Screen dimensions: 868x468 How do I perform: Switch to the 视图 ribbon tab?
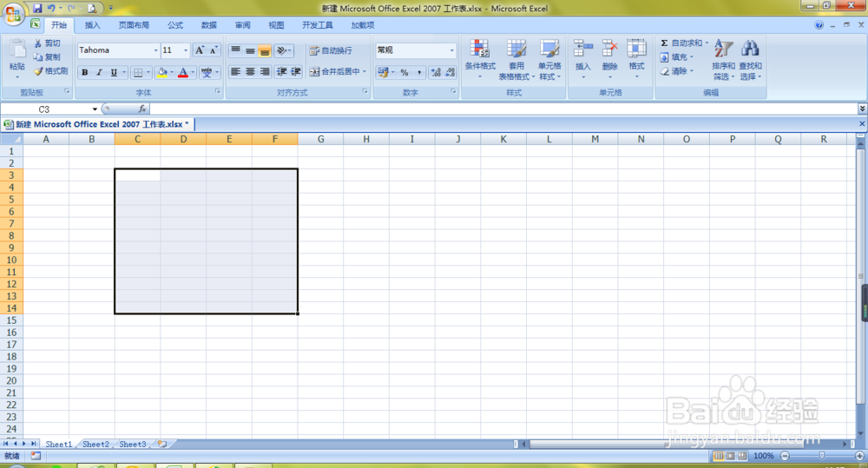pyautogui.click(x=276, y=25)
